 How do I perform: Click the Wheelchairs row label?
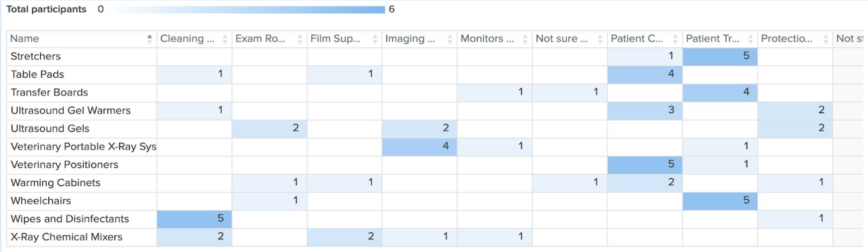pos(41,201)
